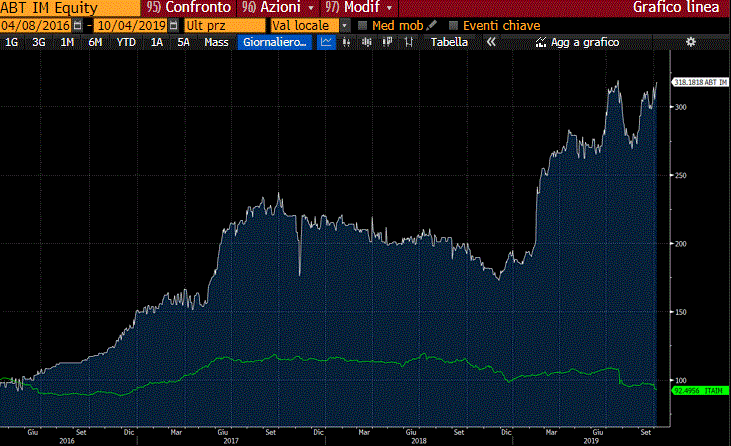Click pencil icon next to Med mob
This screenshot has height=446, width=731.
pyautogui.click(x=432, y=24)
